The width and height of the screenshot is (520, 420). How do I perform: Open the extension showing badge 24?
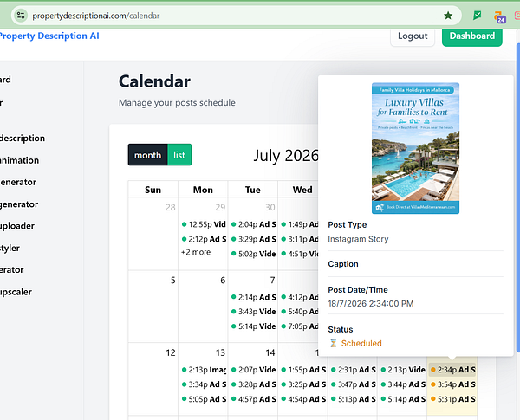(499, 17)
